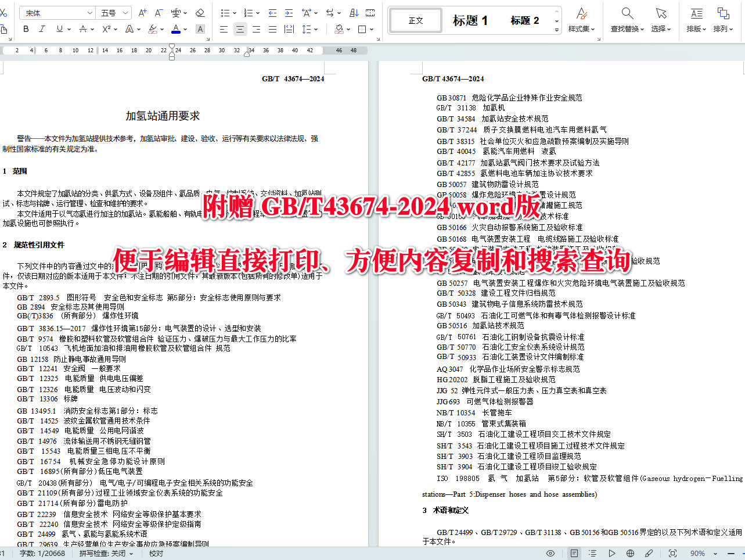Viewport: 745px width, 560px height.
Task: Click the phonetic guide 变 icon
Action: 175,13
